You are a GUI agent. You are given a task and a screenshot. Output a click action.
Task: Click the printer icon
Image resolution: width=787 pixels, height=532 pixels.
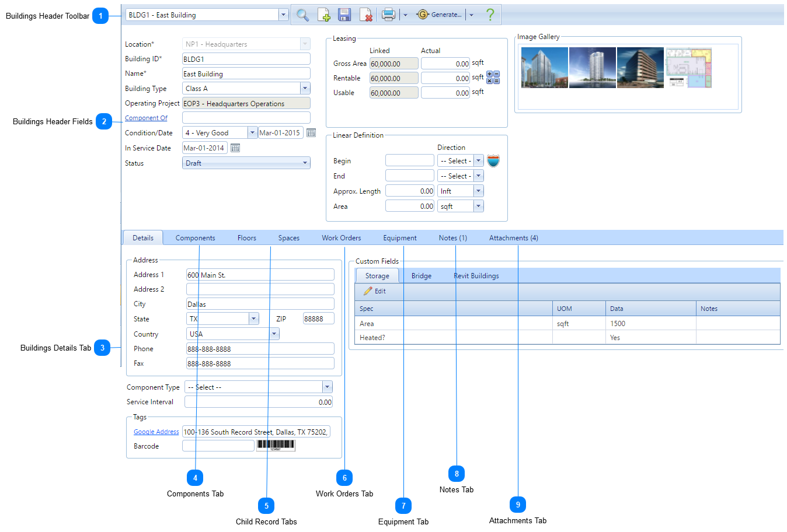(x=388, y=15)
